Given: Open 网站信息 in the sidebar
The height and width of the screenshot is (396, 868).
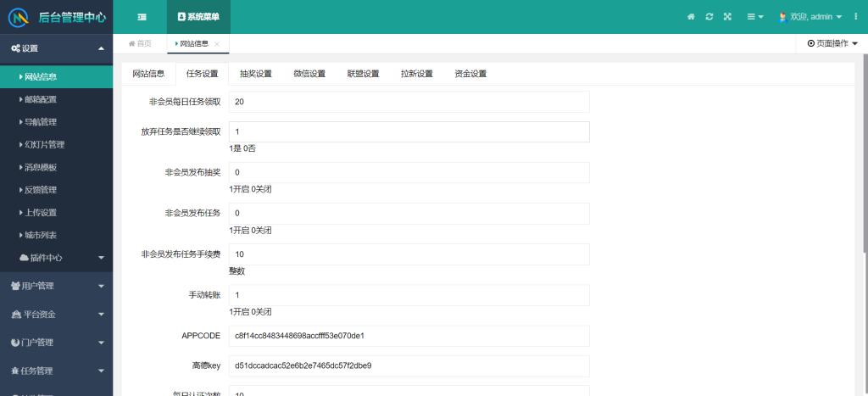Looking at the screenshot, I should pos(57,77).
